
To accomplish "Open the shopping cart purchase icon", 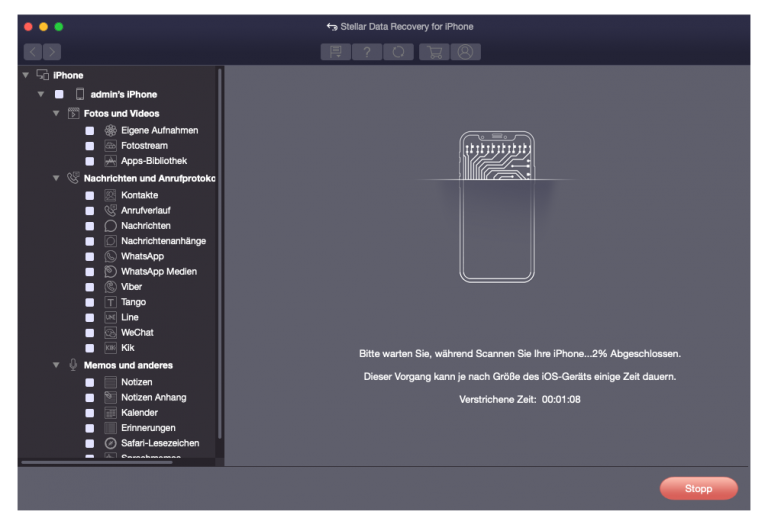I will (434, 51).
